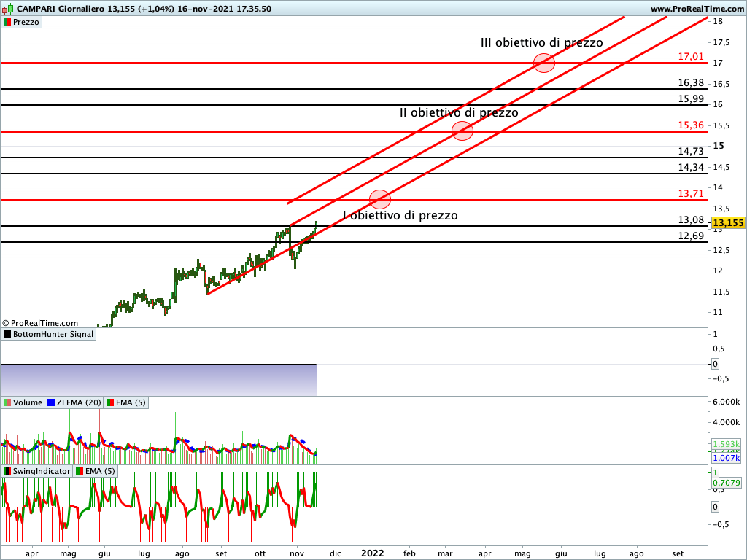Viewport: 747px width, 560px height.
Task: Click the green 0,7079 value tag
Action: click(x=727, y=482)
